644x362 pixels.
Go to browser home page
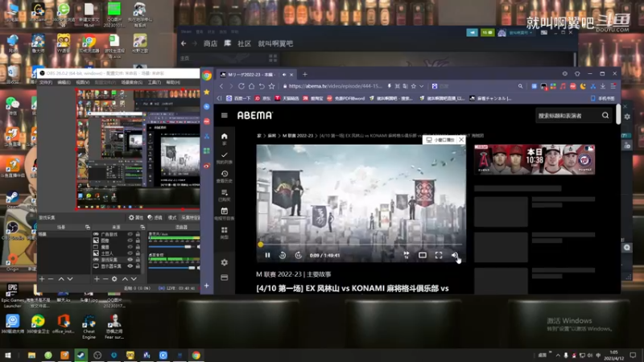(251, 86)
